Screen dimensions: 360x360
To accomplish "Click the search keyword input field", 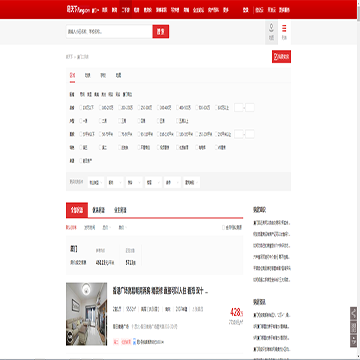I will pos(109,32).
